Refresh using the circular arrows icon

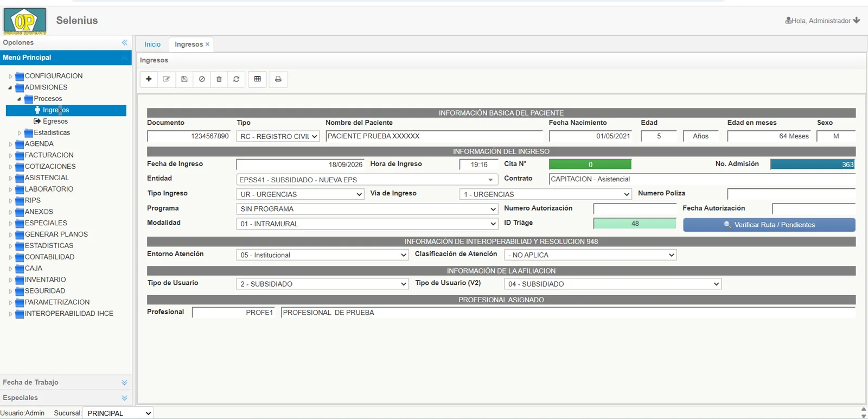click(x=237, y=79)
